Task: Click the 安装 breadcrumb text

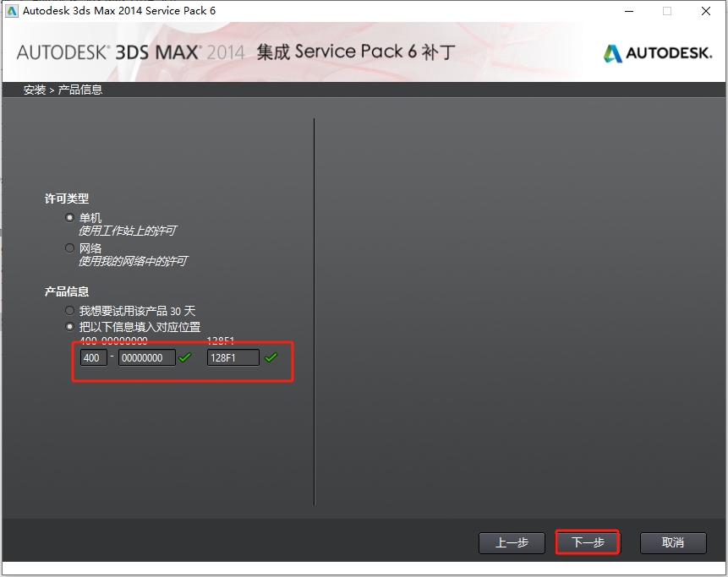Action: tap(35, 90)
